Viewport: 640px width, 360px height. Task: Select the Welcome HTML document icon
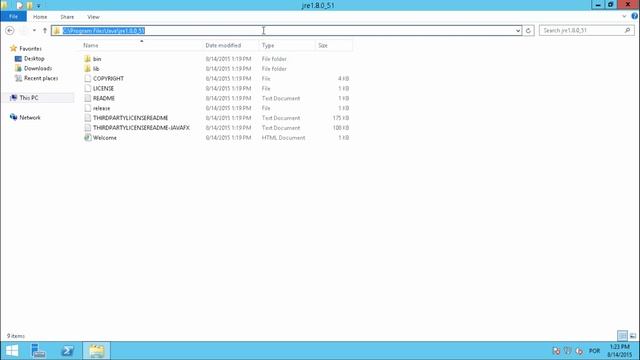87,138
